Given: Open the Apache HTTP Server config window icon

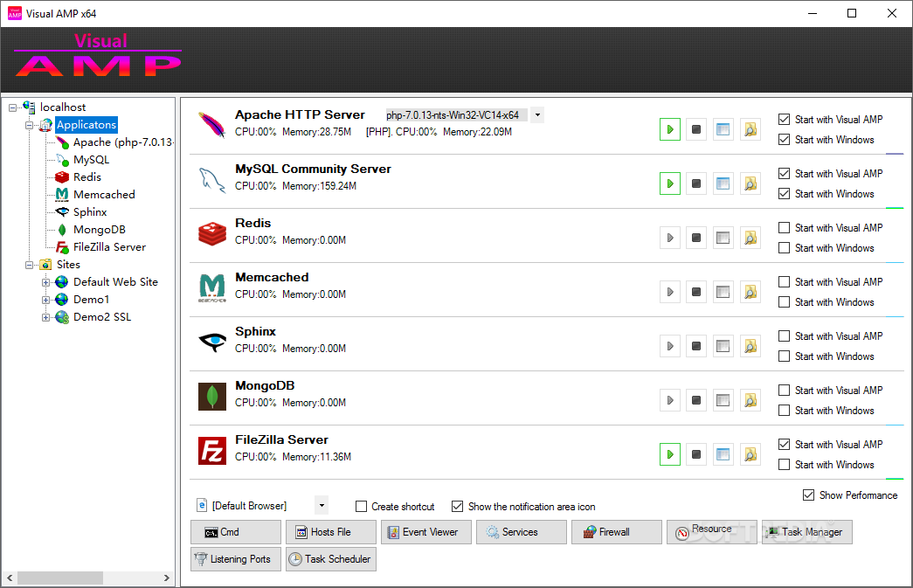Looking at the screenshot, I should coord(723,129).
